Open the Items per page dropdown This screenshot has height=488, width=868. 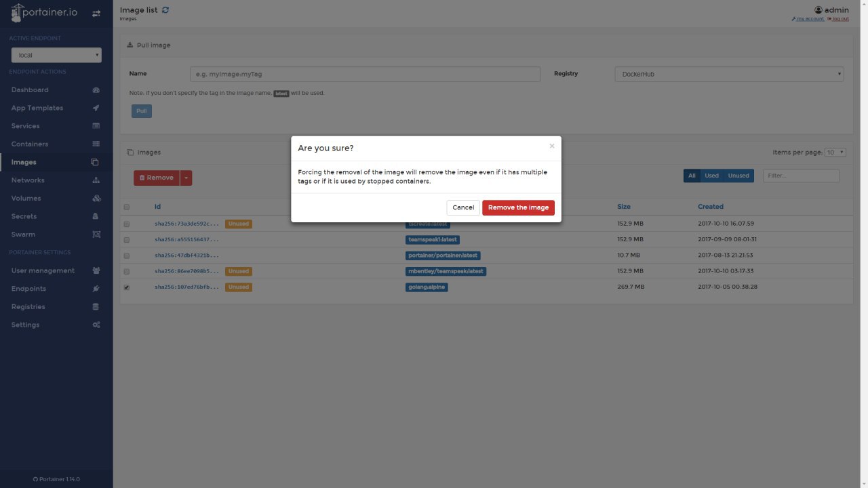tap(835, 152)
